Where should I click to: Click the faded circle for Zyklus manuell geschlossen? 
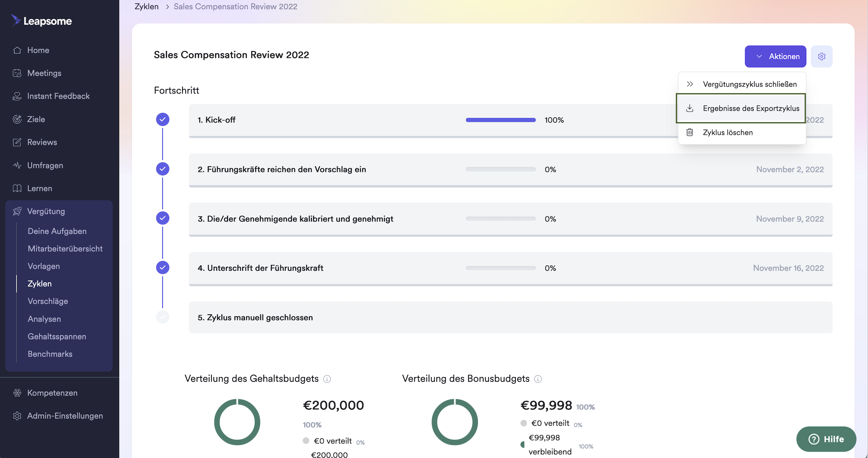pyautogui.click(x=163, y=317)
